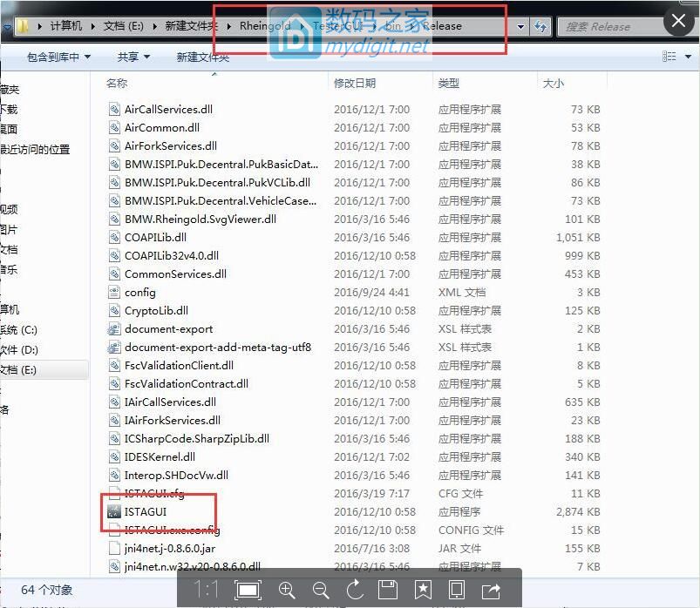The width and height of the screenshot is (700, 608).
Task: Click the COAPILib.dll file icon
Action: pos(114,237)
